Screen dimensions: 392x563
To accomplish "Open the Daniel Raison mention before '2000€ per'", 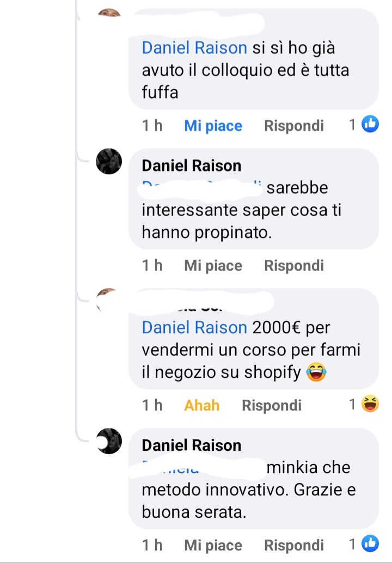I will 194,327.
